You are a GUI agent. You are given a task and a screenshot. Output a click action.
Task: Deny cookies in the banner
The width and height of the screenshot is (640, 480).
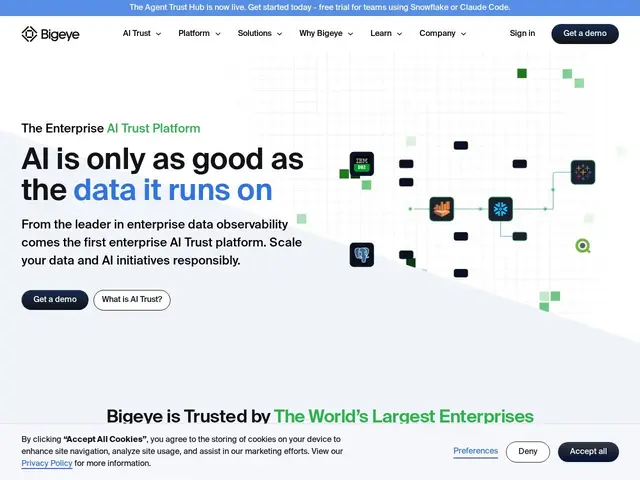[x=528, y=451]
